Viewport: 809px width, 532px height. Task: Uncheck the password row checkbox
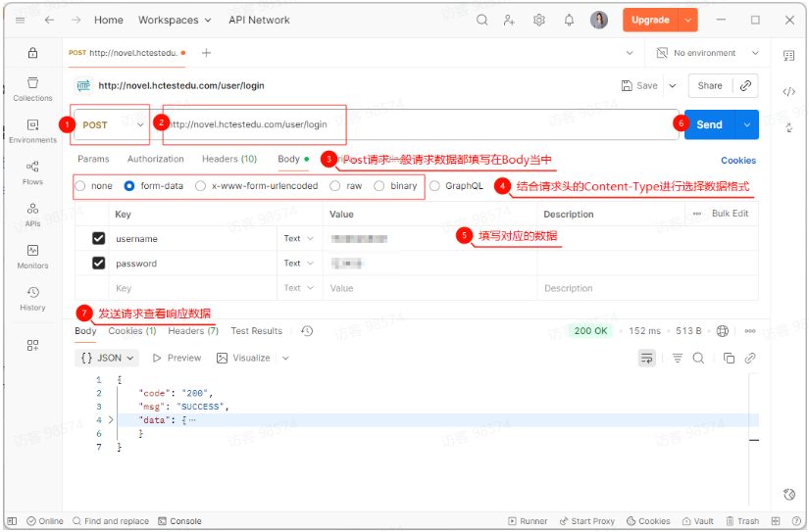tap(98, 263)
